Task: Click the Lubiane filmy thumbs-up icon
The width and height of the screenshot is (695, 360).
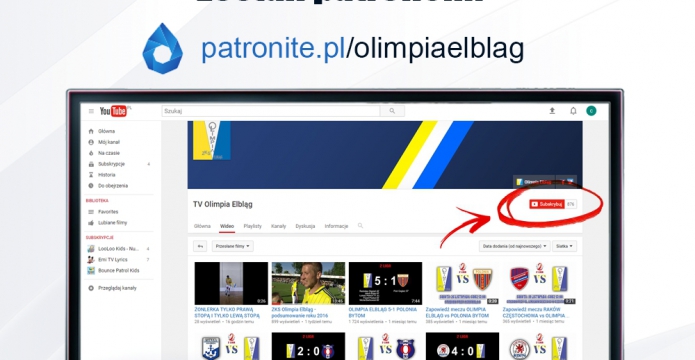Action: pos(91,223)
